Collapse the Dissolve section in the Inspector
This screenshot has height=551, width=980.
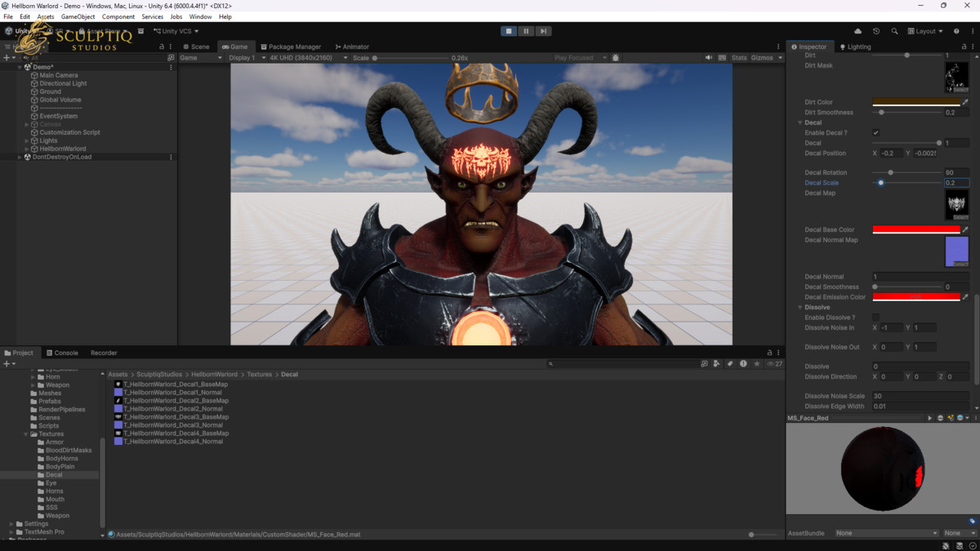[x=800, y=308]
